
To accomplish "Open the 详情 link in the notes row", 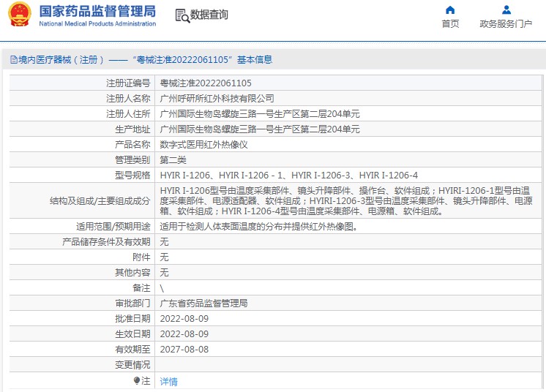I will click(x=168, y=381).
